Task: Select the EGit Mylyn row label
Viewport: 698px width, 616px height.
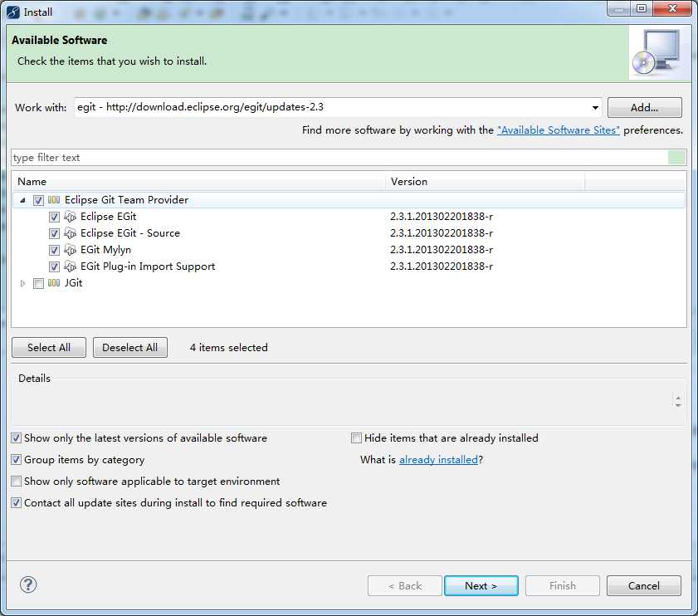Action: click(105, 250)
